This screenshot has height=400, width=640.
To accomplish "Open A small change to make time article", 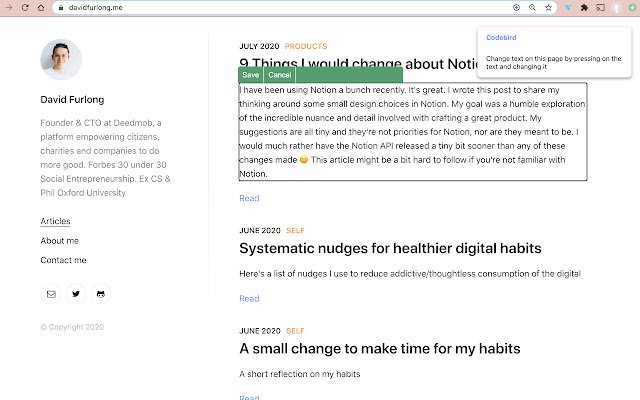I will 380,349.
